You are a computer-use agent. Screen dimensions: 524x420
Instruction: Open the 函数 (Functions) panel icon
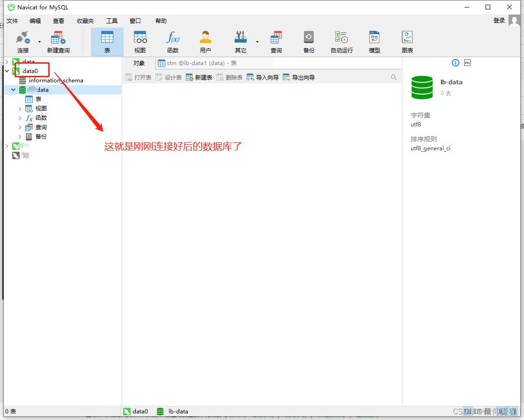point(172,41)
